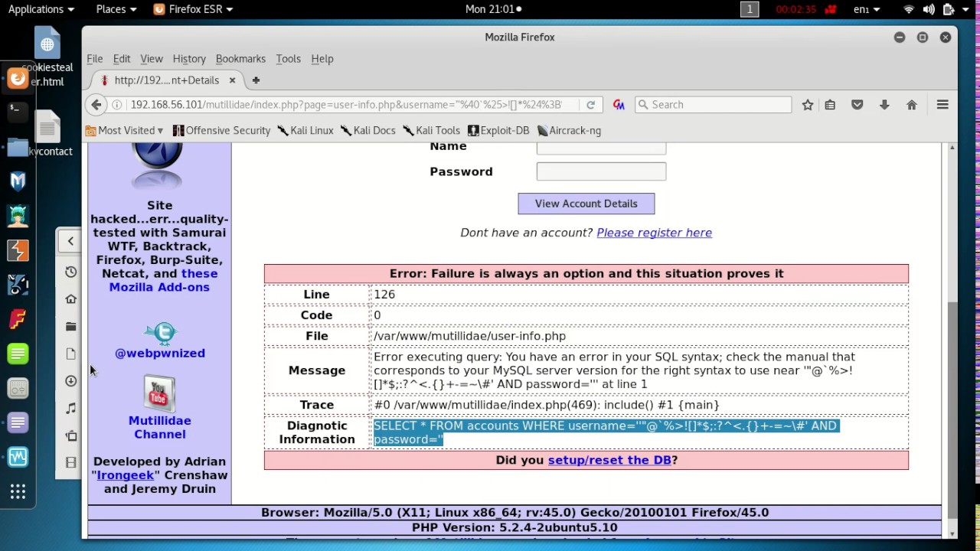
Task: Open Places menu in top bar
Action: [116, 9]
